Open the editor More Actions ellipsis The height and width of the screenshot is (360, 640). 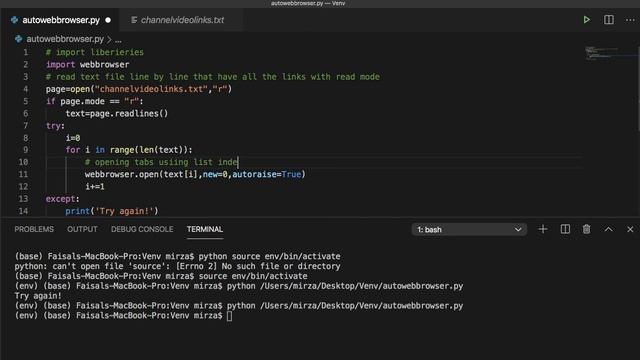(630, 20)
